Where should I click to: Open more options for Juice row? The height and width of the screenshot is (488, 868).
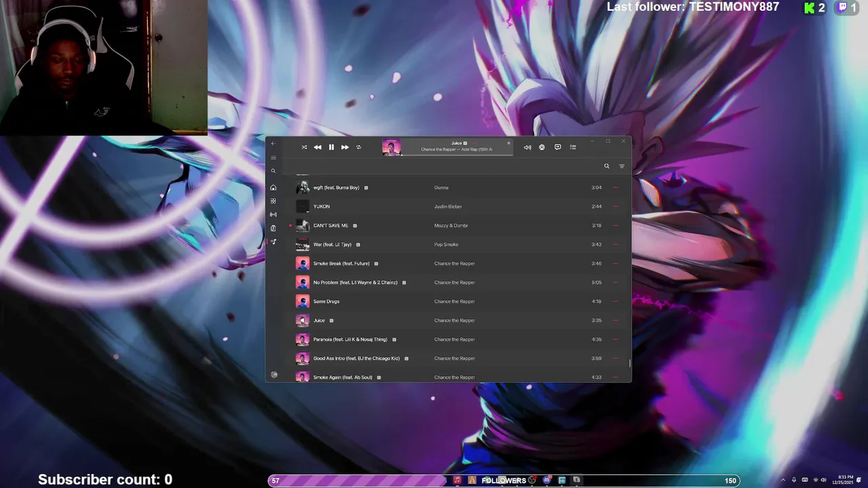pos(616,321)
